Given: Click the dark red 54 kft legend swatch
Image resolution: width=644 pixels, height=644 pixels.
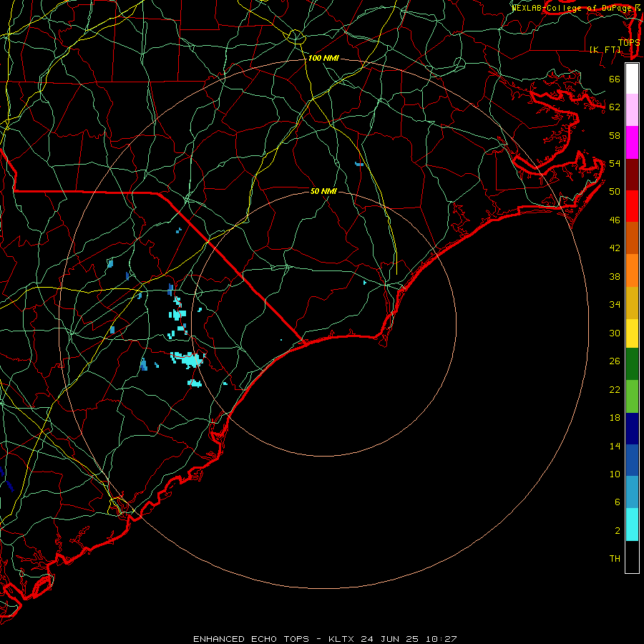Looking at the screenshot, I should coord(632,175).
